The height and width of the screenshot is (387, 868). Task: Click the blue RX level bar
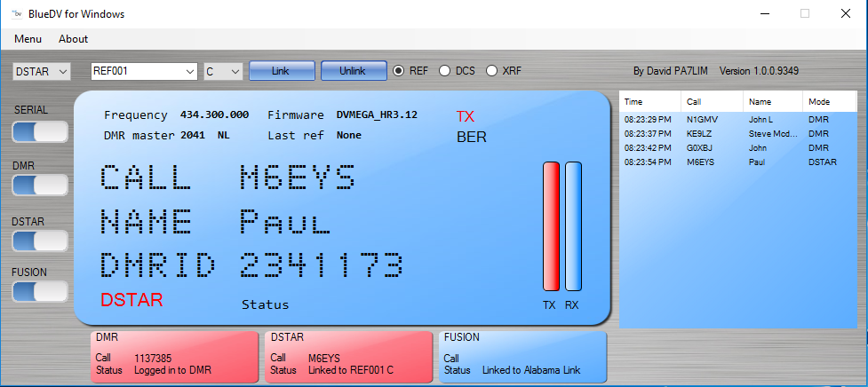pos(573,226)
